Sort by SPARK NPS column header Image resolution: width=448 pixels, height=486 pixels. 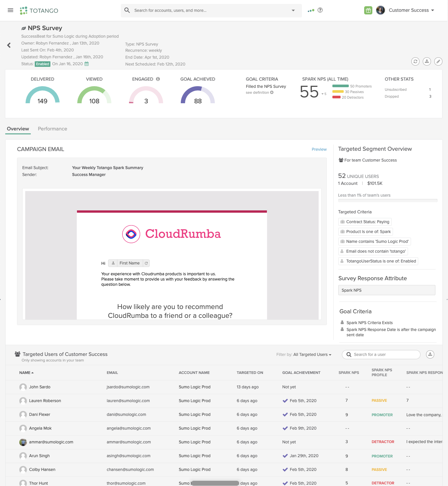click(349, 373)
